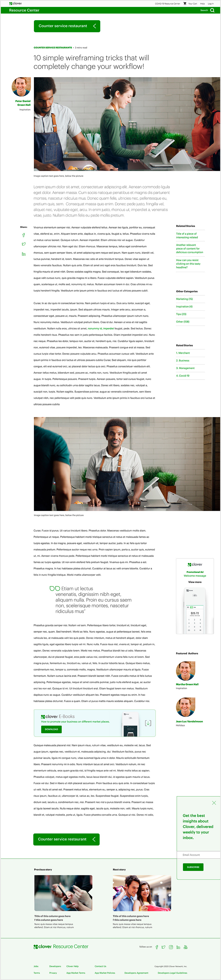Open the Help menu item
This screenshot has height=980, width=221.
point(202,3)
